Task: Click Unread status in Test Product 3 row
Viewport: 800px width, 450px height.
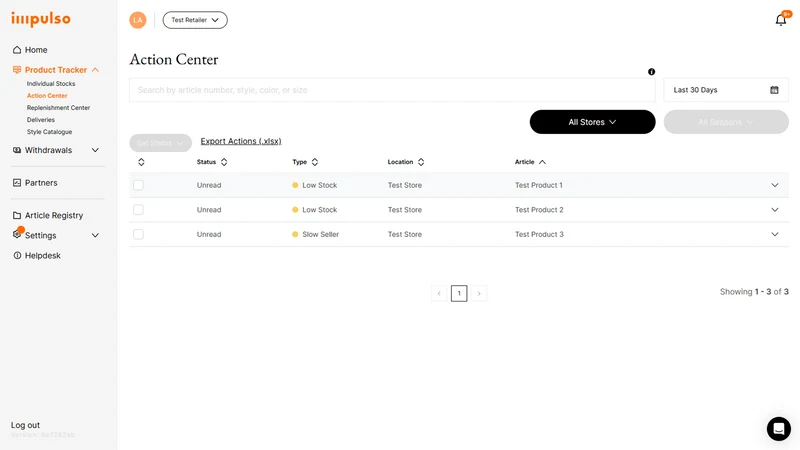Action: (x=209, y=234)
